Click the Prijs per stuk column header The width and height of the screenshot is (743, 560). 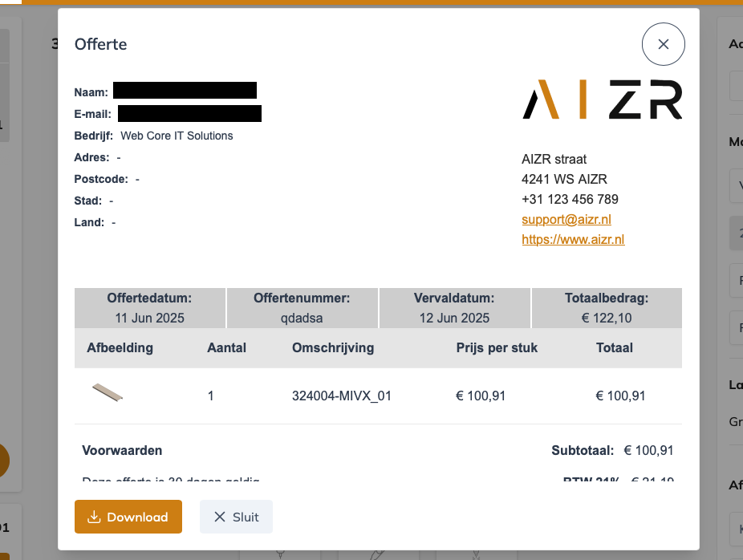[495, 347]
